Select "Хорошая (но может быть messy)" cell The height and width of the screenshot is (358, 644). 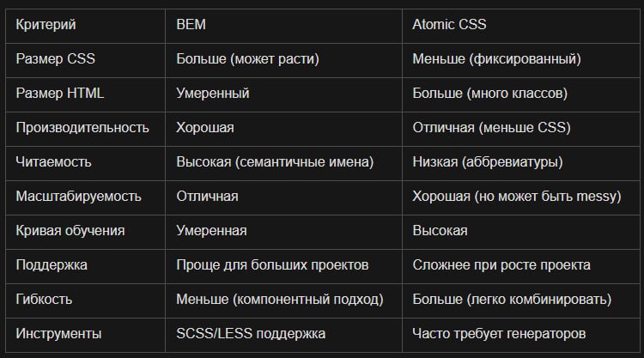(521, 197)
